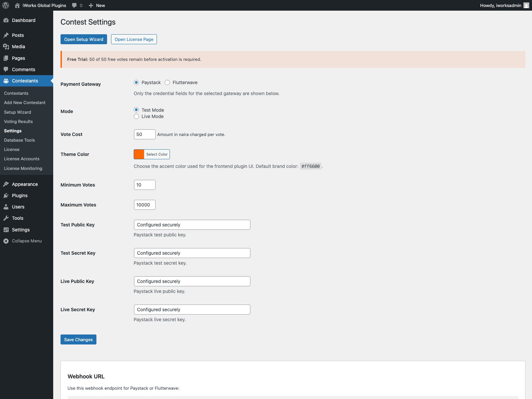Click the Open Setup Wizard button
The image size is (532, 399).
(84, 39)
